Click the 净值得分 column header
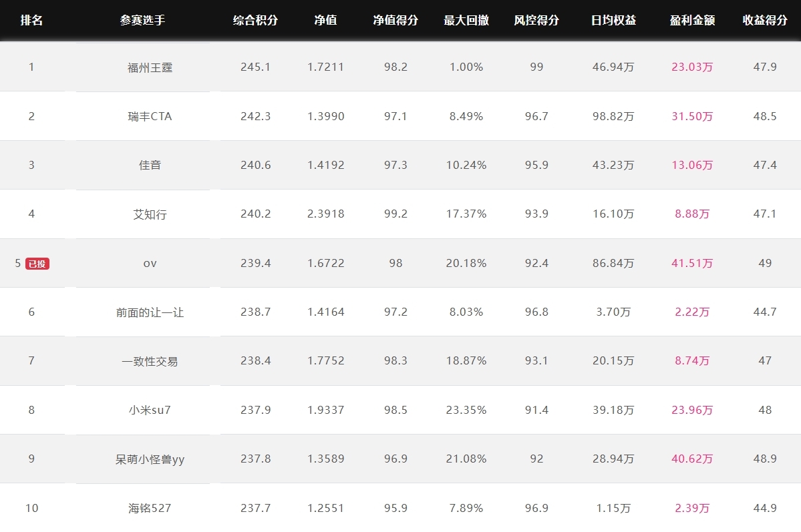This screenshot has height=532, width=801. point(395,21)
